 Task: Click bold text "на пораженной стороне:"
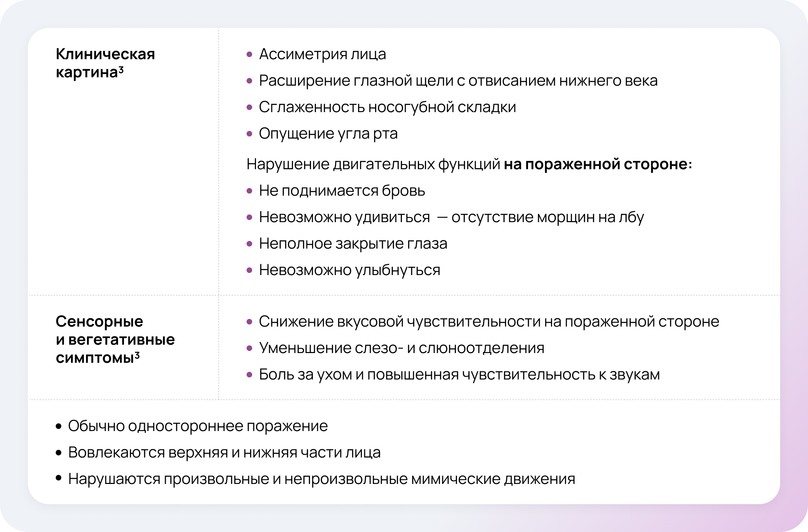tap(598, 164)
